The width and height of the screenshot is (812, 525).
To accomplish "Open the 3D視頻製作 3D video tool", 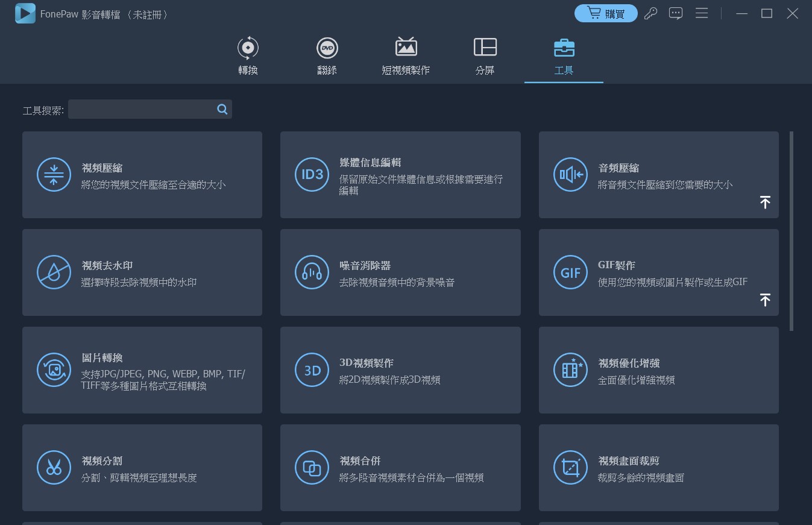I will [400, 369].
